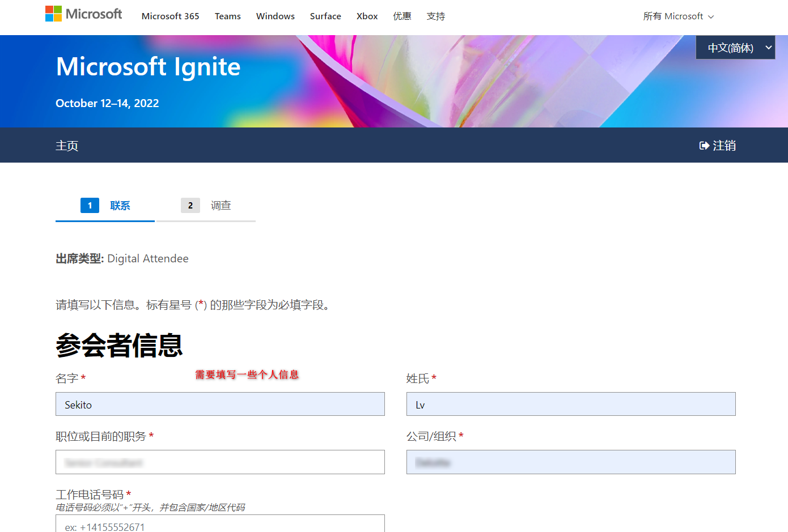Click the Digital Attendee text
The image size is (788, 532).
point(148,258)
